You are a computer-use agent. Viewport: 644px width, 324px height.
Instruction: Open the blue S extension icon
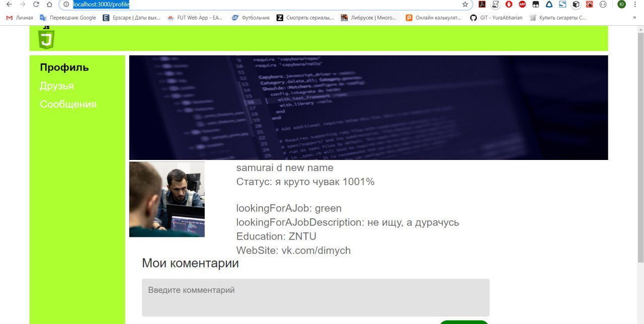(x=562, y=5)
